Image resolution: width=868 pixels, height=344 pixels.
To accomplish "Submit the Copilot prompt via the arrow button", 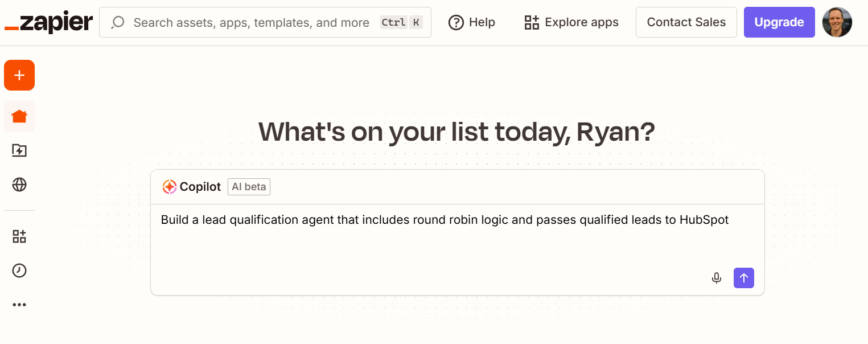I will tap(743, 278).
